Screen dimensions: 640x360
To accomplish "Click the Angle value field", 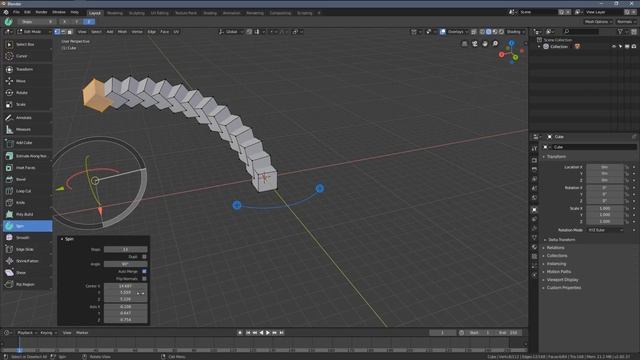I will (125, 264).
